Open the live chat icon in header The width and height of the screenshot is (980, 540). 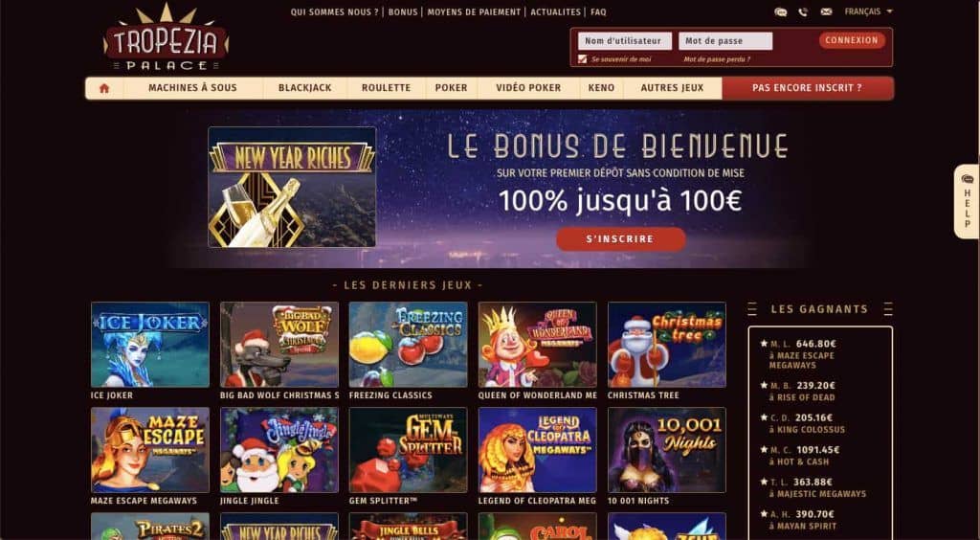tap(780, 11)
